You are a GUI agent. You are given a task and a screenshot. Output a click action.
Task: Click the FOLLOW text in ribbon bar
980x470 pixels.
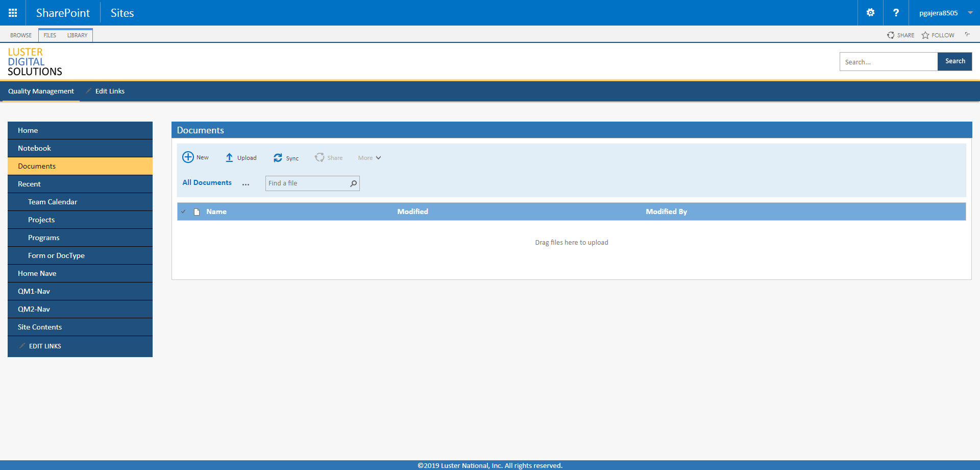click(x=943, y=35)
